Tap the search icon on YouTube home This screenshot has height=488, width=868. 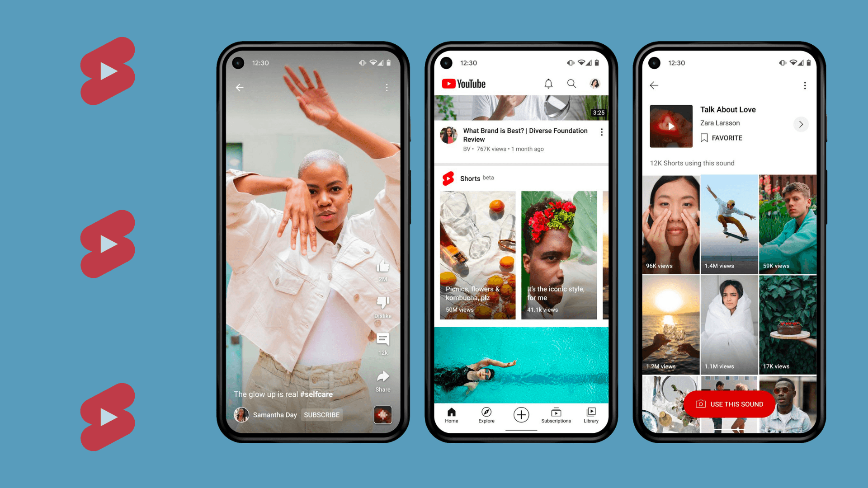pos(571,84)
